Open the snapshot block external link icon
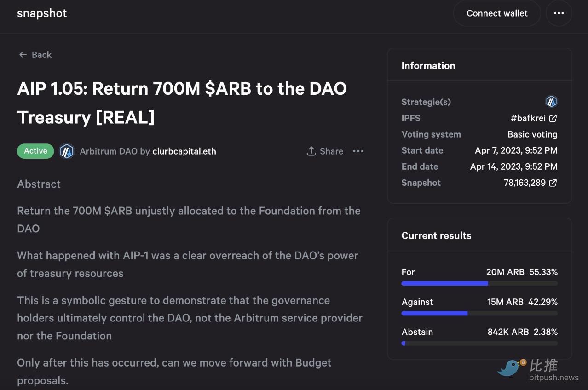 553,183
